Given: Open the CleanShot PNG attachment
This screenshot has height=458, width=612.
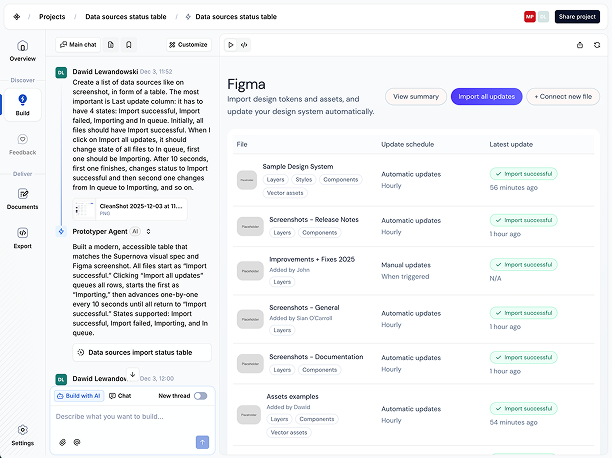Looking at the screenshot, I should (x=130, y=209).
